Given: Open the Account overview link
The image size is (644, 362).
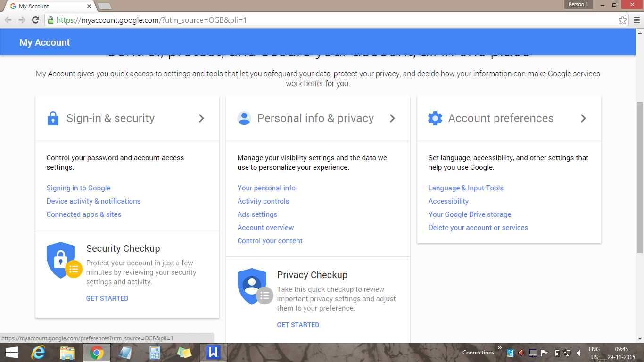Looking at the screenshot, I should coord(265,228).
